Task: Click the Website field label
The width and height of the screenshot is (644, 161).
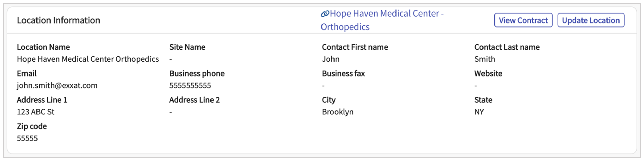Action: point(488,74)
